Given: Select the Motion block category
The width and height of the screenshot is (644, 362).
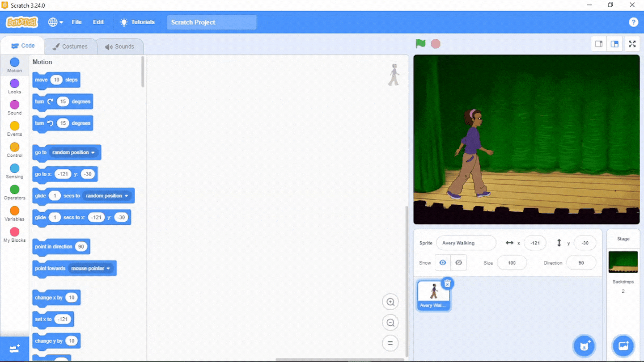Looking at the screenshot, I should tap(14, 65).
